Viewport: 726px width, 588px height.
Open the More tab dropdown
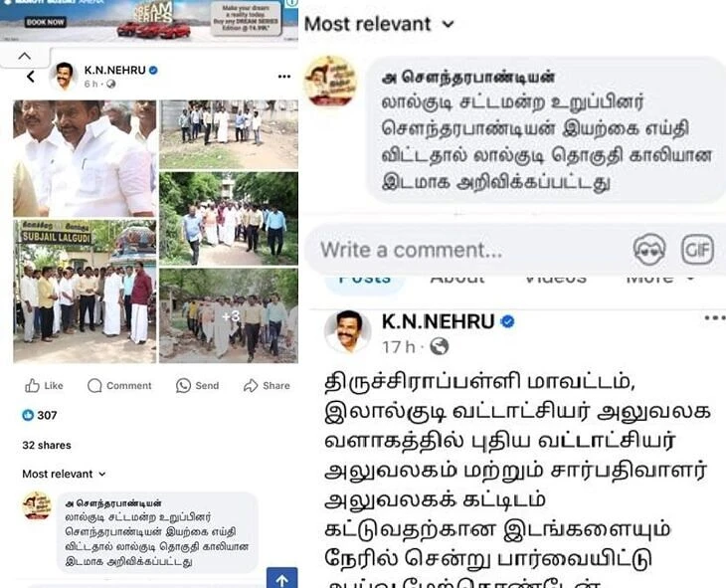(659, 278)
